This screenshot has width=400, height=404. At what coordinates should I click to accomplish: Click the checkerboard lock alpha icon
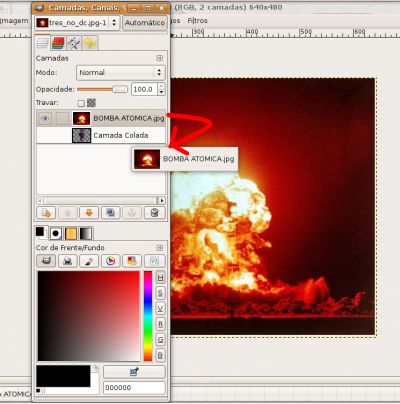pos(91,103)
